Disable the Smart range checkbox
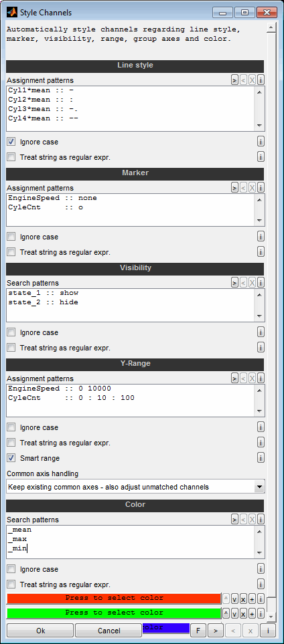 click(11, 458)
